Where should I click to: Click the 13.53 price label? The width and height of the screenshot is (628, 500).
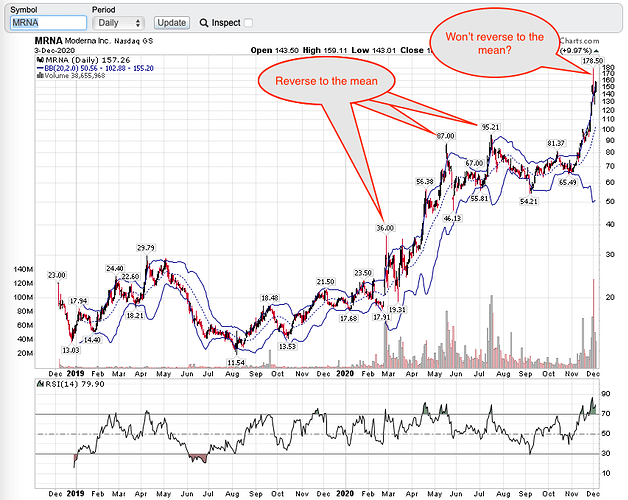[288, 347]
